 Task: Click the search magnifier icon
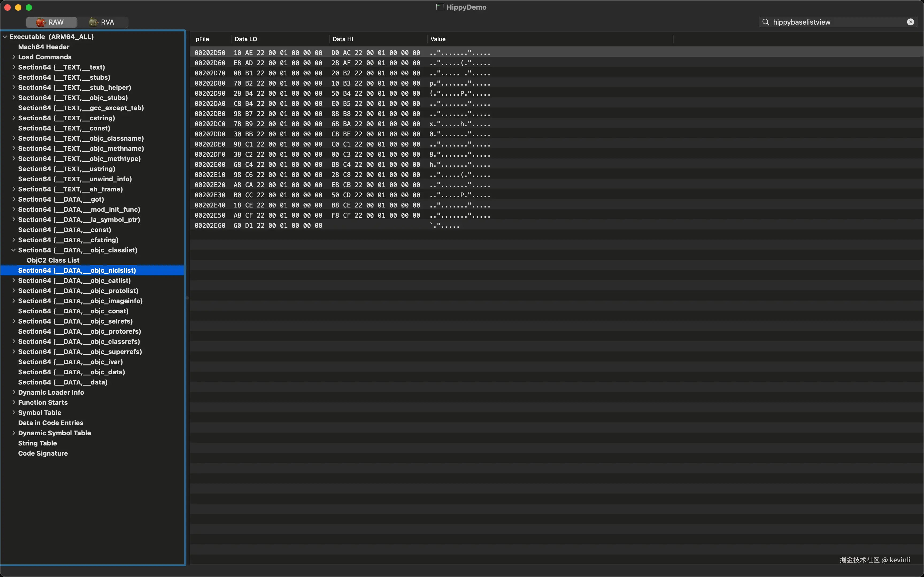765,22
